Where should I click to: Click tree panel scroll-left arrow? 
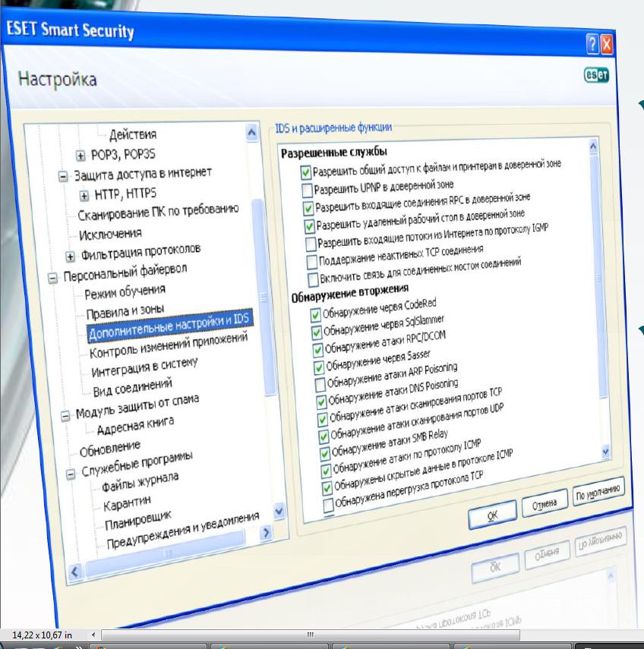click(x=75, y=573)
